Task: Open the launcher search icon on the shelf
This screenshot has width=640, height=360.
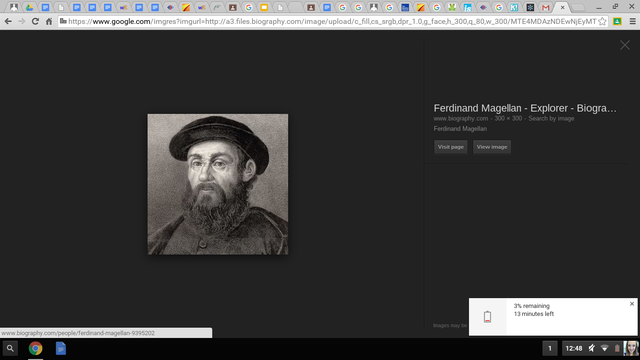Action: coord(10,349)
